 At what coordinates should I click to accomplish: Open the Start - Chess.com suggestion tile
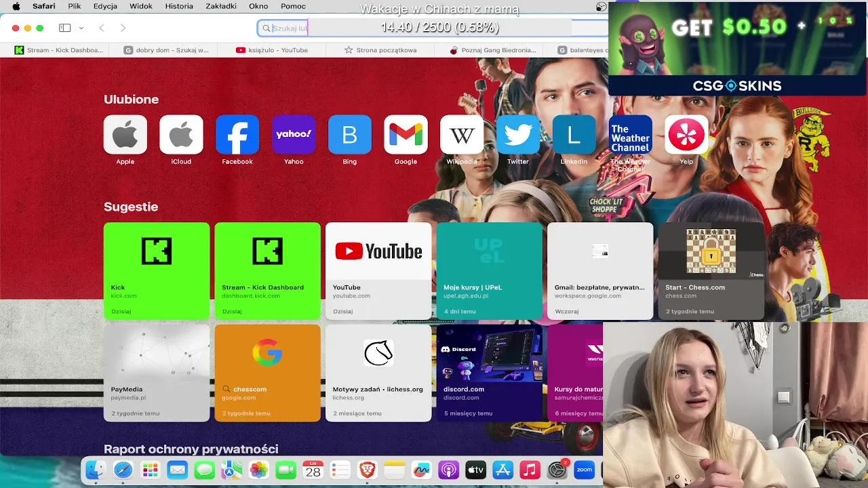coord(711,270)
